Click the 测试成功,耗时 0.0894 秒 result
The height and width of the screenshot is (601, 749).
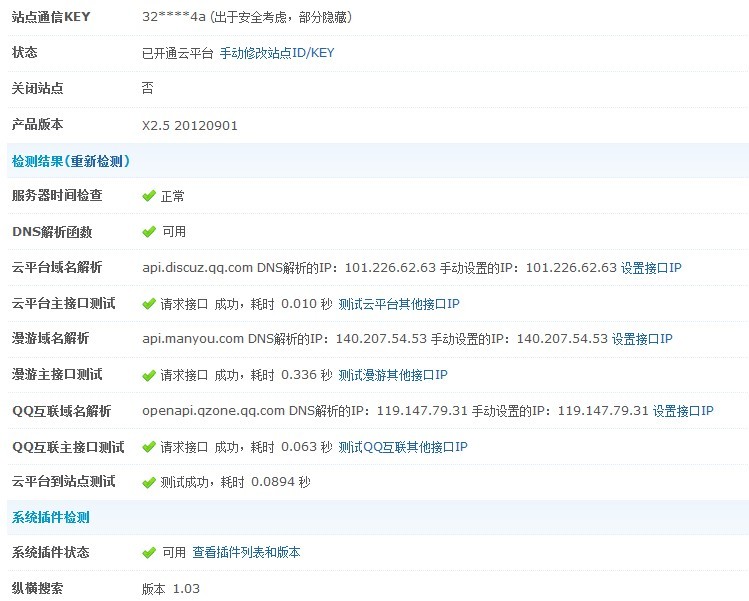coord(235,483)
